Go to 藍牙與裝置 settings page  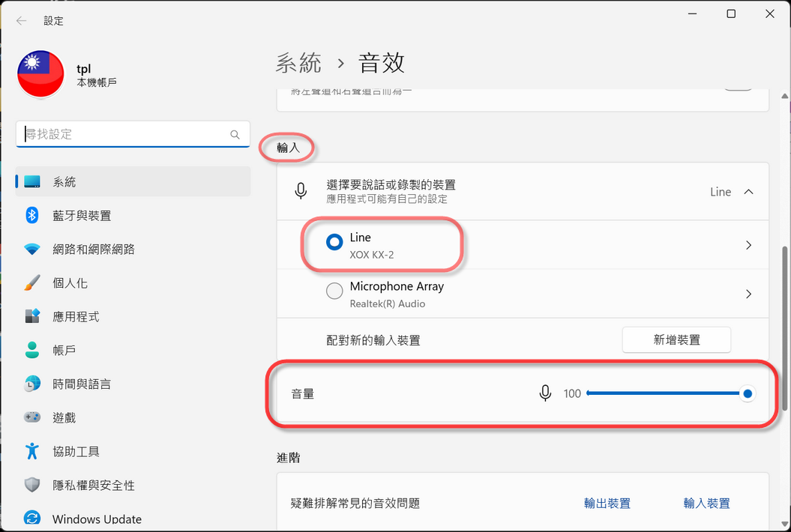pos(82,216)
